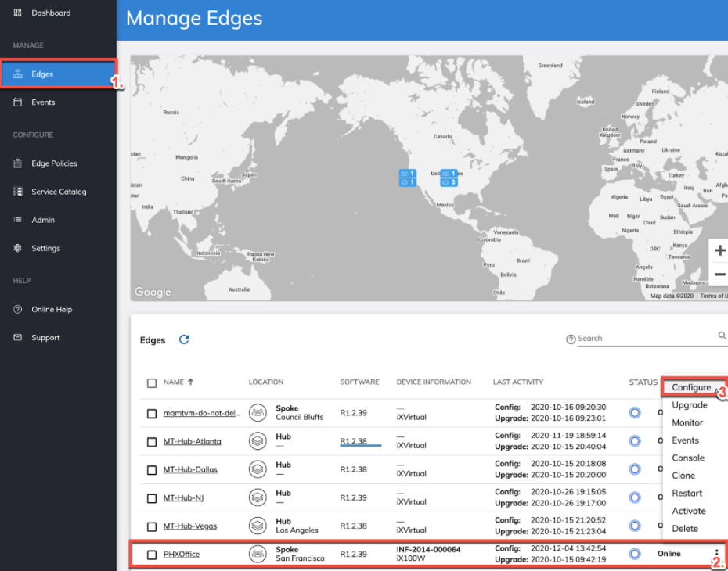The width and height of the screenshot is (728, 571).
Task: Click the Hub icon in MT-Hub-Vegas row
Action: [x=258, y=526]
